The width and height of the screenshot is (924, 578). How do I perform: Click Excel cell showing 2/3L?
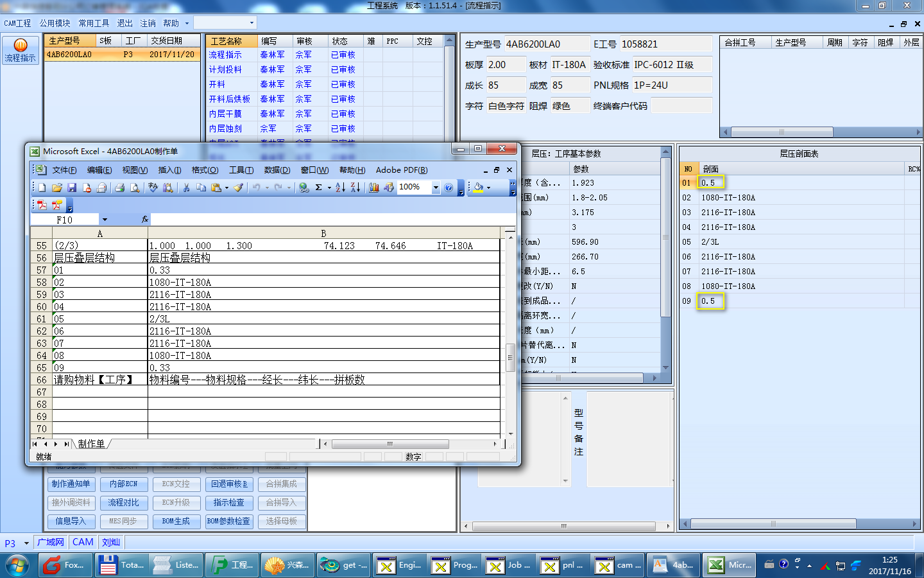pos(323,319)
